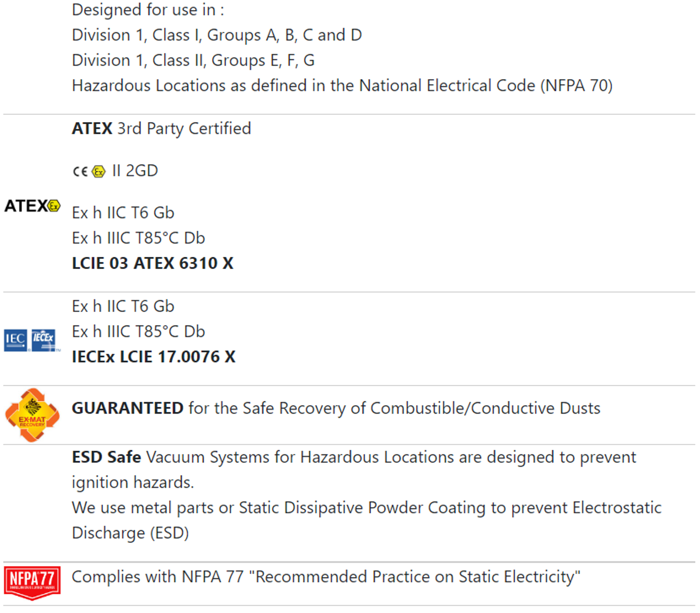Click the II 2GD marking text
The width and height of the screenshot is (700, 613).
point(135,171)
